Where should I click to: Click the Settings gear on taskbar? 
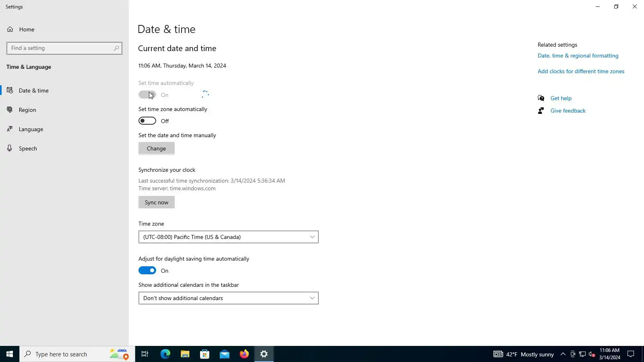coord(264,354)
